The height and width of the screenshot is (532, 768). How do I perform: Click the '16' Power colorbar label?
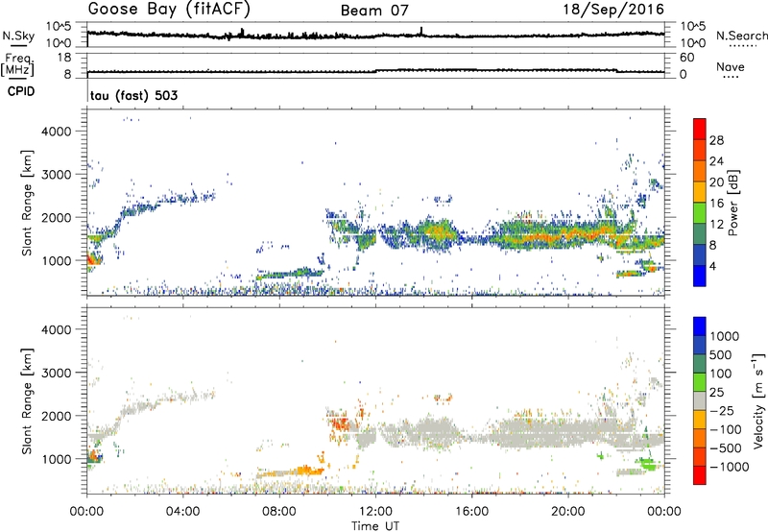click(x=716, y=204)
